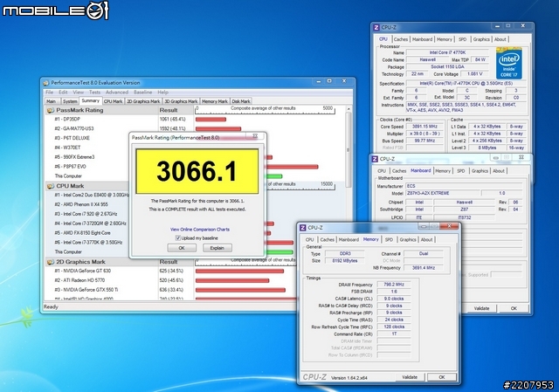
Task: Click the DRAM Frequency 798.2 MHz field
Action: [x=394, y=285]
